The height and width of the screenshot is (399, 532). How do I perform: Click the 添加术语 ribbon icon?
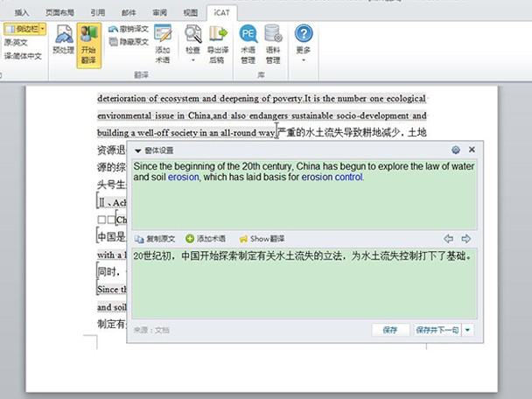pyautogui.click(x=163, y=44)
